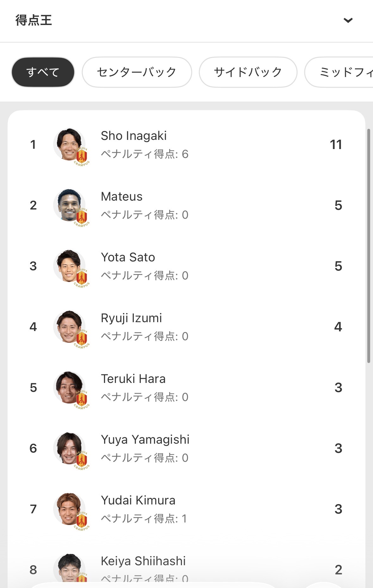373x588 pixels.
Task: Open Yuya Yamagishi's name link
Action: point(145,440)
